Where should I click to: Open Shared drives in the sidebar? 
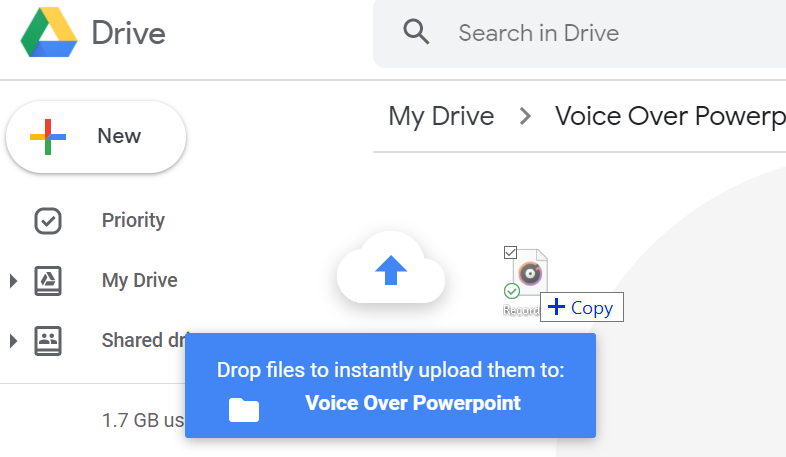143,340
